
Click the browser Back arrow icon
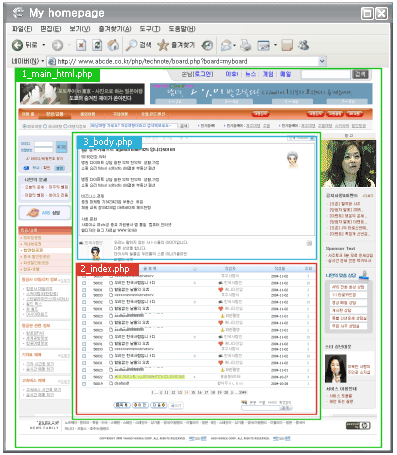[17, 45]
